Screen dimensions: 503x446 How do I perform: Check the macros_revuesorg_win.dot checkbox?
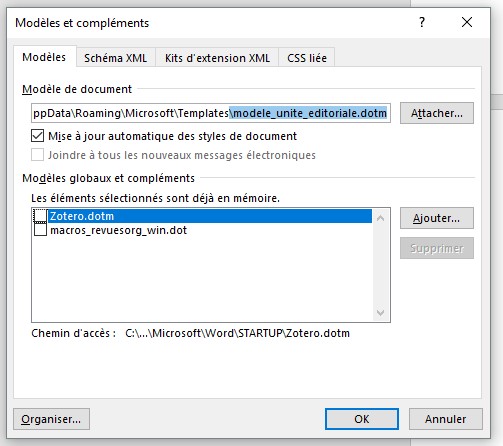[x=40, y=230]
